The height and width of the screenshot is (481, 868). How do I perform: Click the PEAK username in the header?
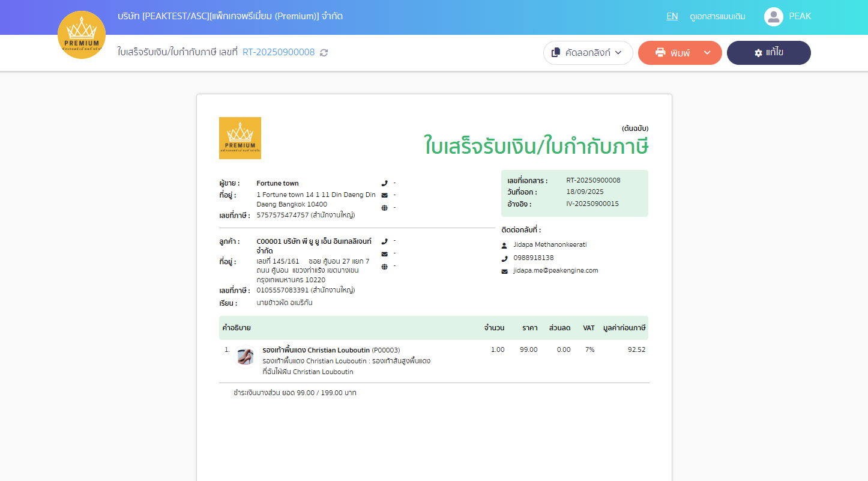pyautogui.click(x=800, y=16)
